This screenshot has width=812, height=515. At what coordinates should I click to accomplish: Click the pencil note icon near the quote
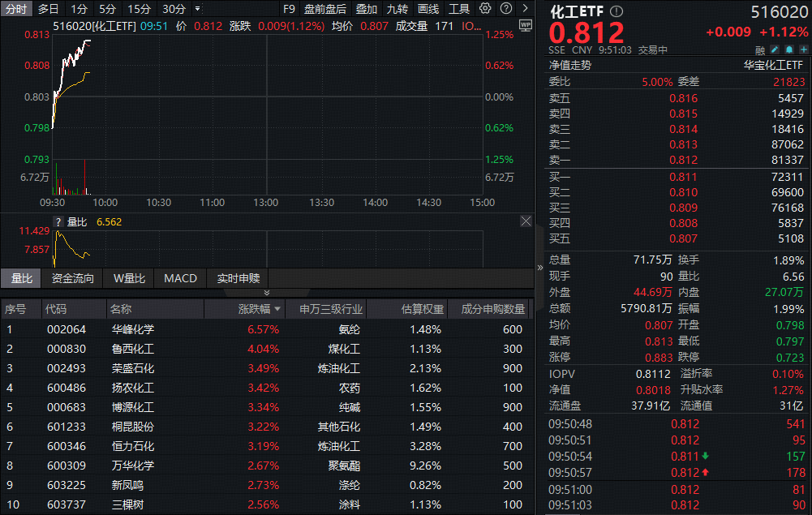pos(775,49)
